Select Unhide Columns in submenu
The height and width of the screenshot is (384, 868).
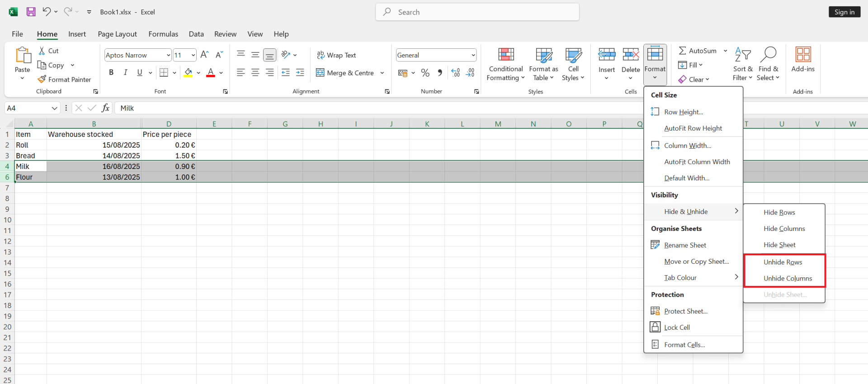(784, 278)
